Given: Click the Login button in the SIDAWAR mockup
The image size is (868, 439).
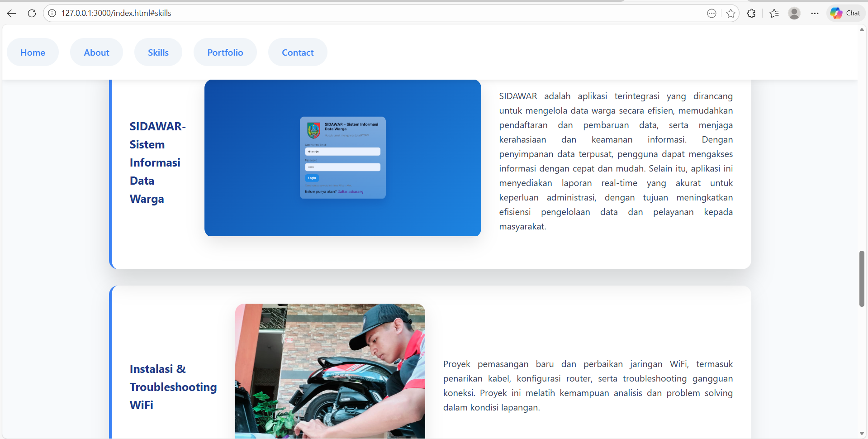Looking at the screenshot, I should tap(311, 178).
